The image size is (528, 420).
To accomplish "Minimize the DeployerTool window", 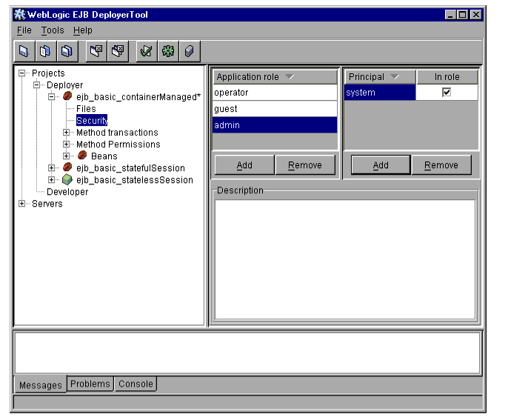I will [x=450, y=15].
